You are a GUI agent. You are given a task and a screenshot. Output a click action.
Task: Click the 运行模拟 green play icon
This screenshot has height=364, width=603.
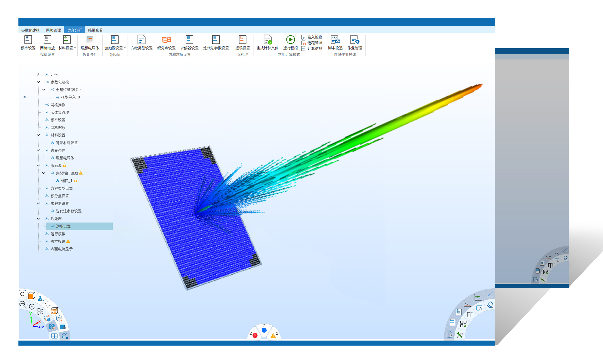pos(290,40)
